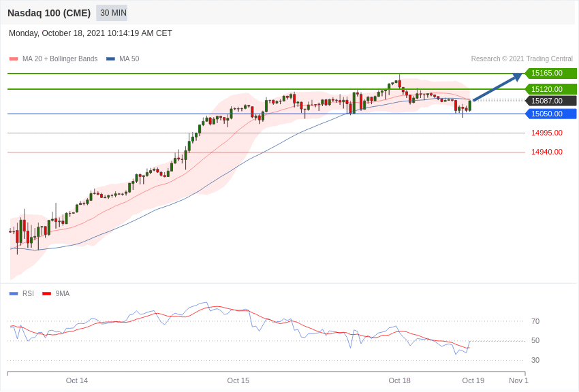The height and width of the screenshot is (392, 579).
Task: Click the RSI 70 overbought level label
Action: tap(535, 321)
